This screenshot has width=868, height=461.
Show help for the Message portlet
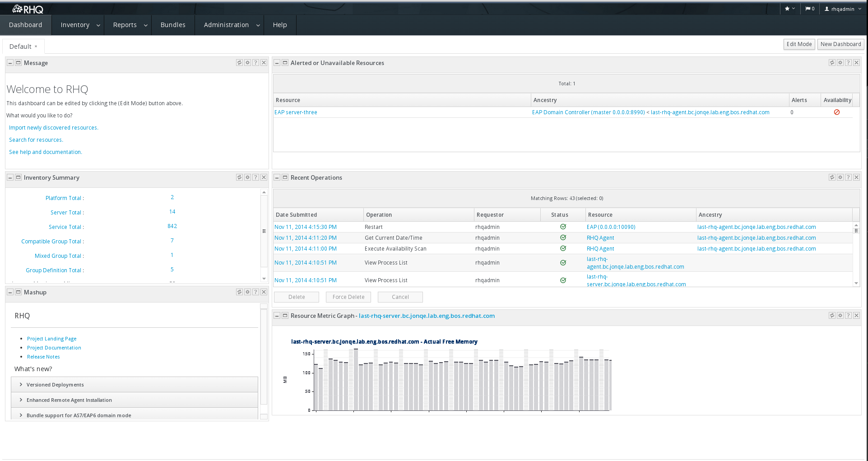pos(255,63)
